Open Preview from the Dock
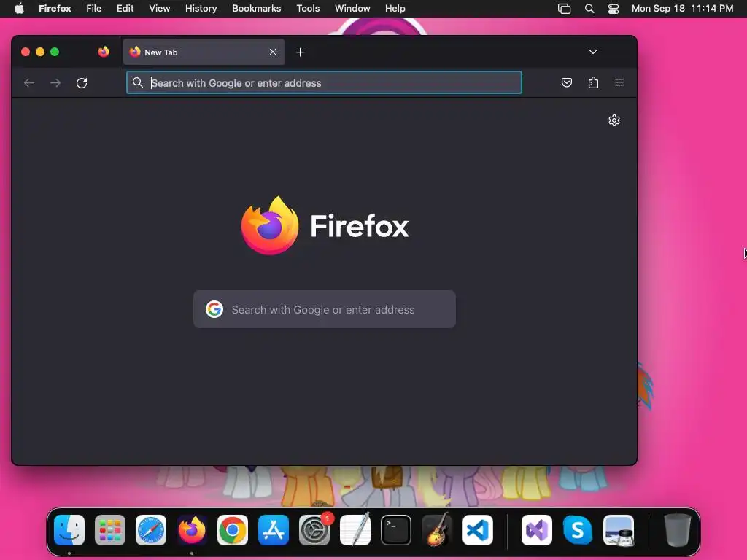 coord(619,530)
